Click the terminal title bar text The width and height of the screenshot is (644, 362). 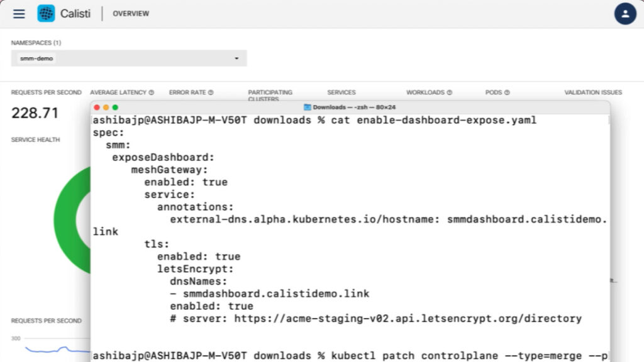click(x=354, y=107)
